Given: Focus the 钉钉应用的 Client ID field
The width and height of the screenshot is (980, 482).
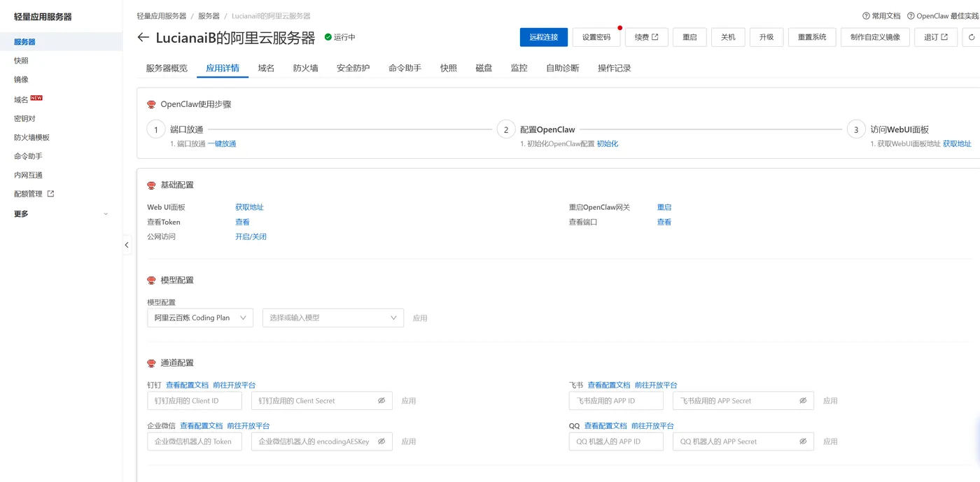Looking at the screenshot, I should (x=195, y=401).
